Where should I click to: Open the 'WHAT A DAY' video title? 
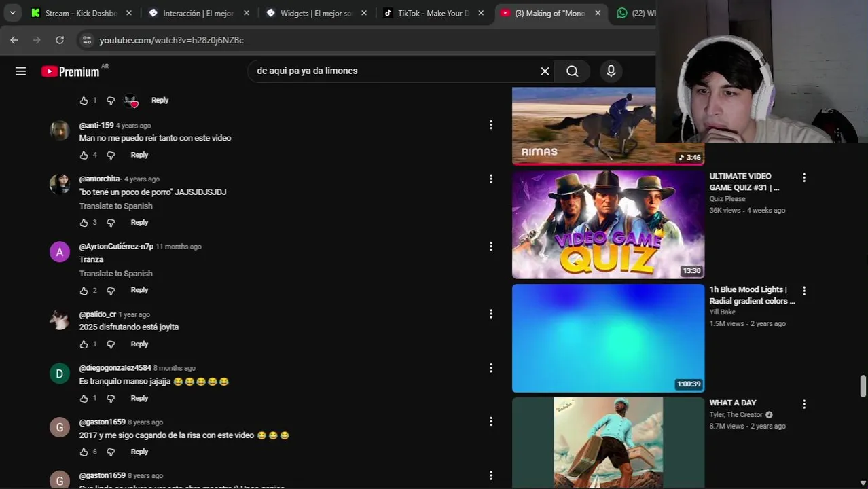tap(733, 403)
